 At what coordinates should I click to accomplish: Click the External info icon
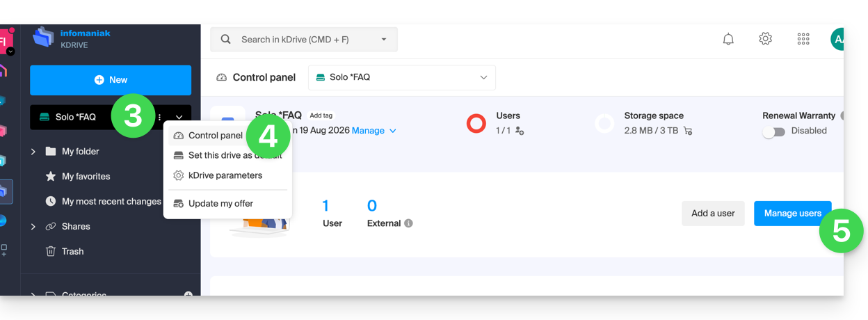[408, 223]
